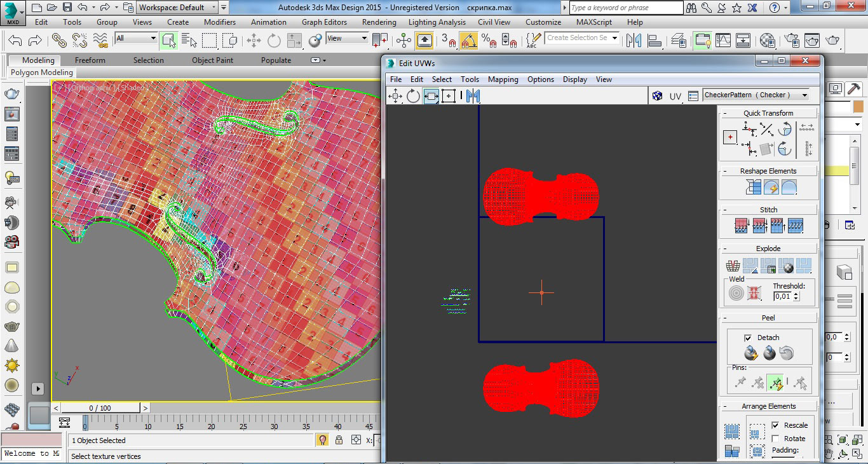This screenshot has height=464, width=868.
Task: Click the Polygon Modeling panel button
Action: [x=42, y=72]
